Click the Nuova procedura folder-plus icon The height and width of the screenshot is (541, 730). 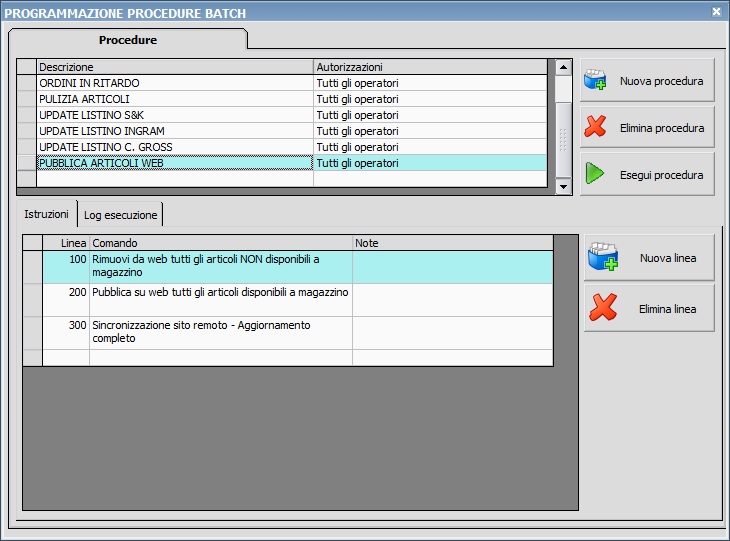pyautogui.click(x=595, y=80)
